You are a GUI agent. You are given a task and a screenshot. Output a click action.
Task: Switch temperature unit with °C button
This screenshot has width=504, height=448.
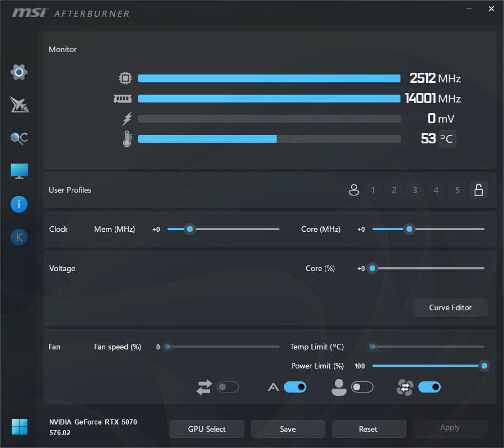pos(447,139)
